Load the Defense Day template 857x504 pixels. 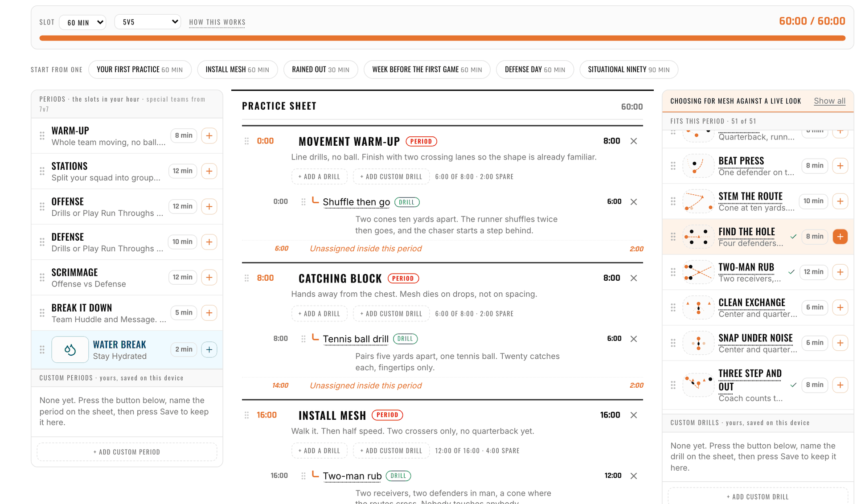click(x=535, y=70)
